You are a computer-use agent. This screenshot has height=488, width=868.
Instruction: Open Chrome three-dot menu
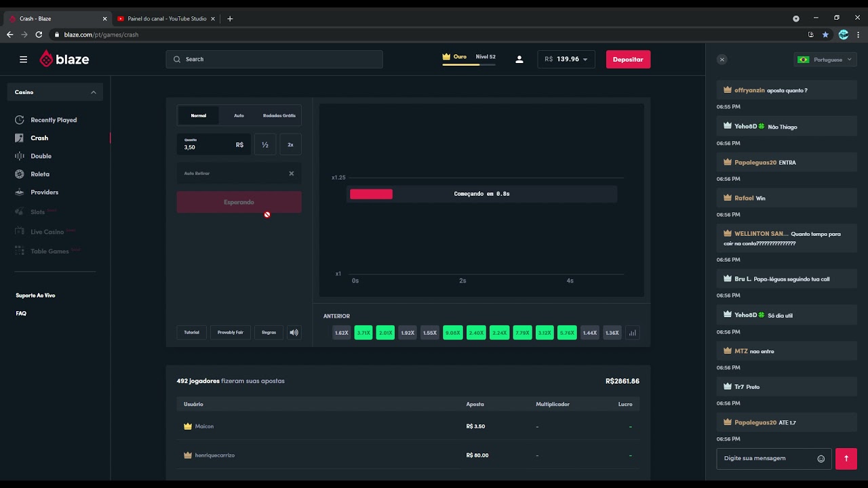(x=859, y=35)
